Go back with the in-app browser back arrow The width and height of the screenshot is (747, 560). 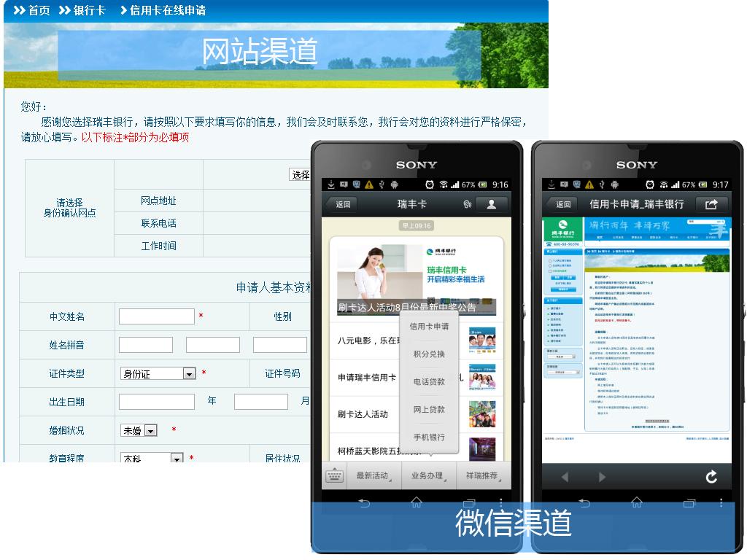(565, 477)
